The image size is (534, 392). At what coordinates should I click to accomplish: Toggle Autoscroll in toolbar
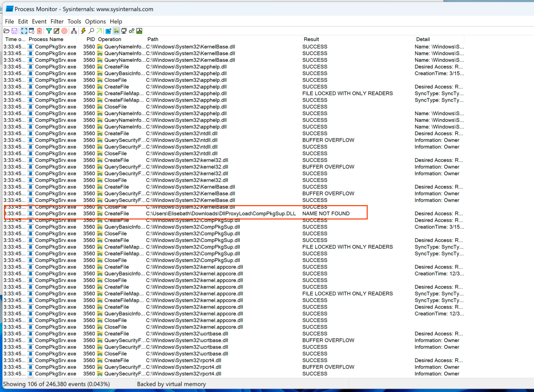coord(31,31)
